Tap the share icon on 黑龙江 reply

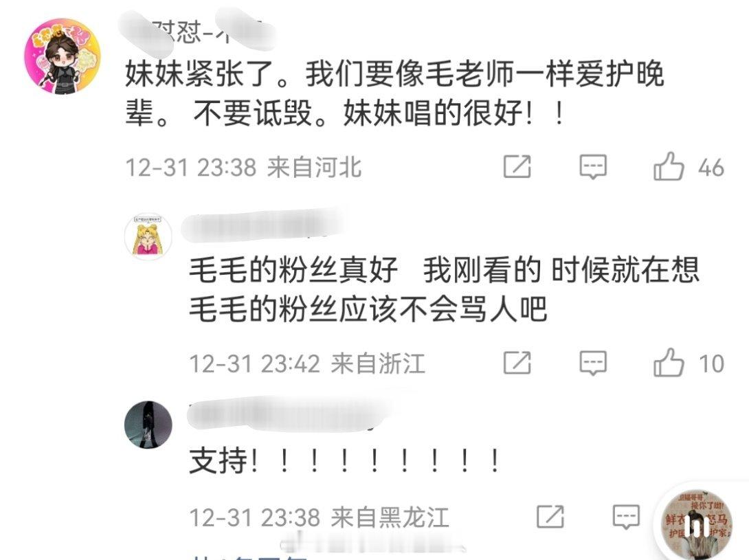coord(550,517)
